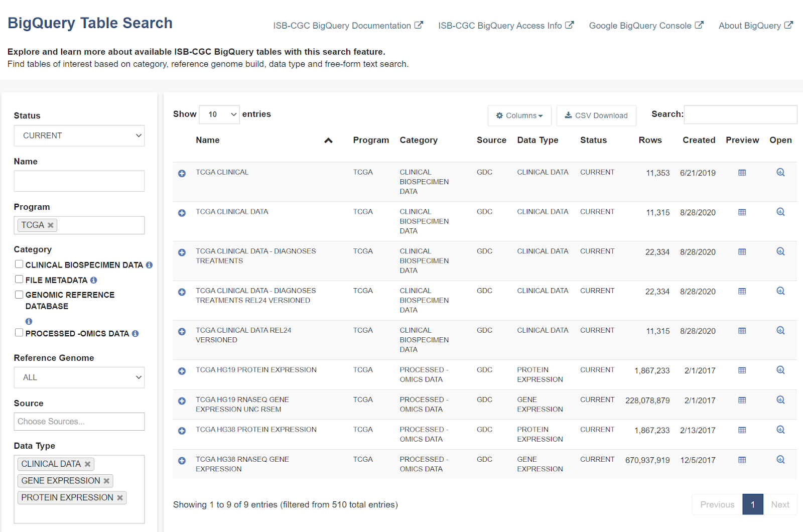Click info icon next to FILE METADATA
Image resolution: width=803 pixels, height=532 pixels.
point(94,280)
